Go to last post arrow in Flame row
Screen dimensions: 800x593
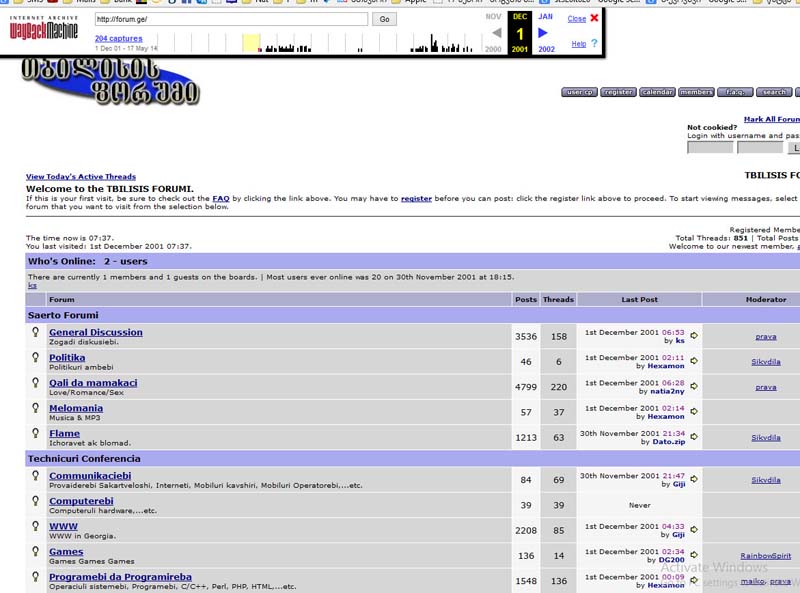(694, 436)
